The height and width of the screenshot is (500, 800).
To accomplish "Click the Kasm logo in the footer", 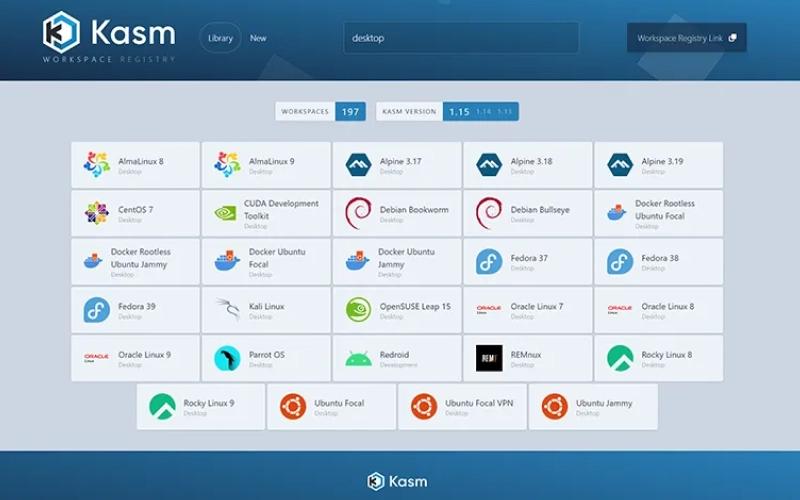I will (397, 481).
